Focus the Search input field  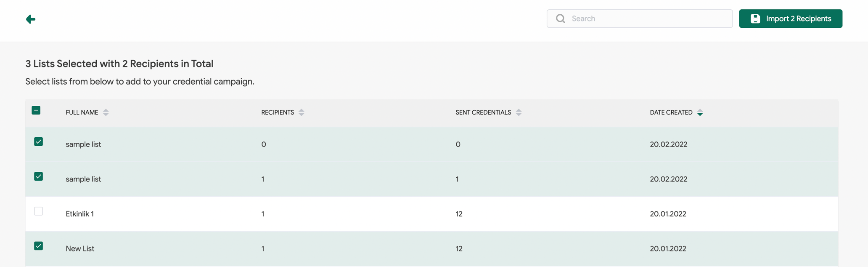(x=640, y=19)
